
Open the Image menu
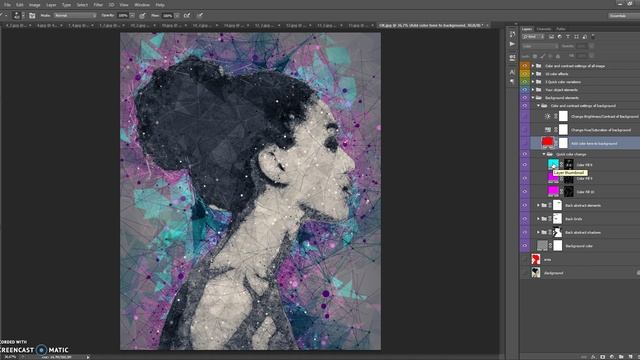34,5
